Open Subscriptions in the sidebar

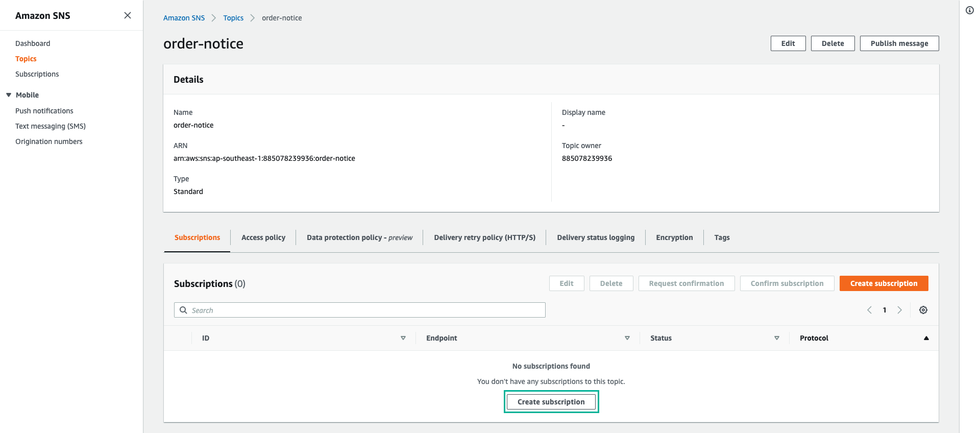37,74
